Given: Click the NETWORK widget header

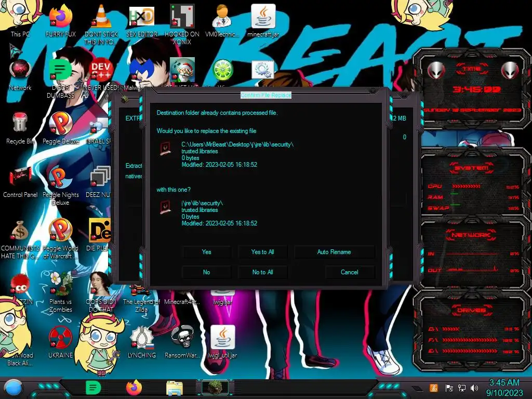Looking at the screenshot, I should (x=472, y=235).
